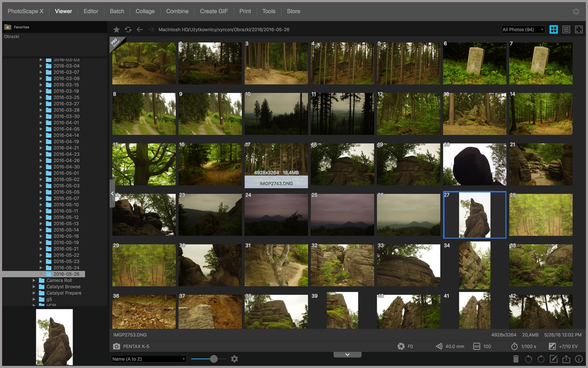Adjust the thumbnail size slider
Viewport: 588px width, 368px height.
pos(214,359)
